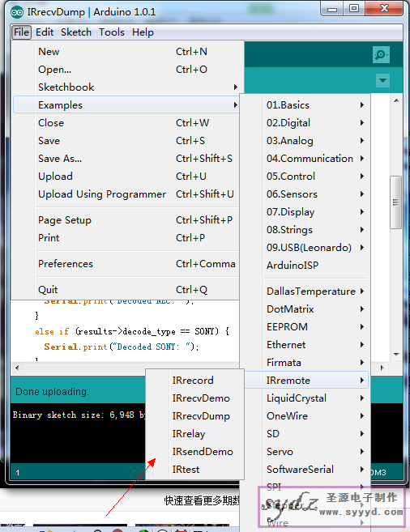Open the Serial Monitor magnifier icon
This screenshot has width=410, height=532.
pos(381,54)
